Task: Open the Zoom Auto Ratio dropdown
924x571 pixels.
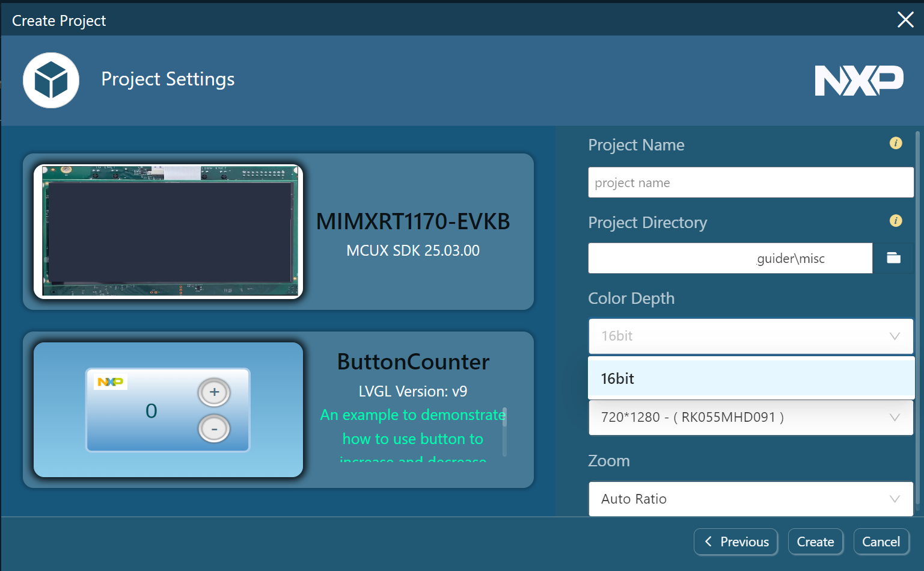Action: [x=751, y=499]
